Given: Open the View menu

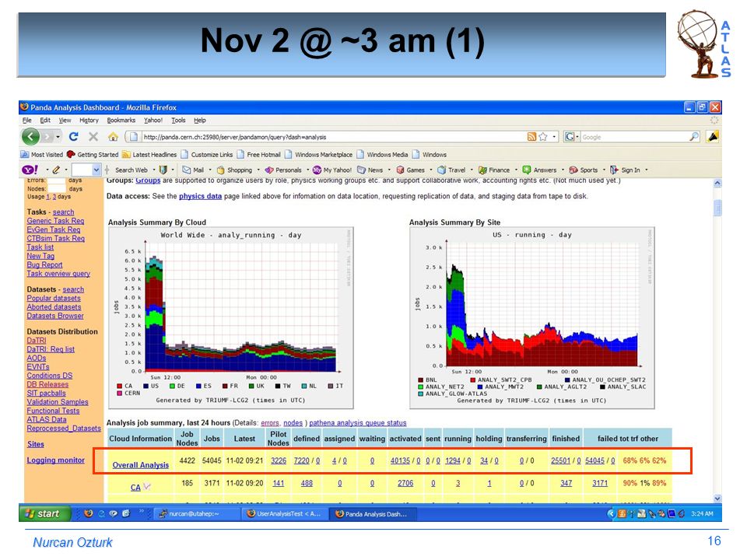Looking at the screenshot, I should pos(65,121).
